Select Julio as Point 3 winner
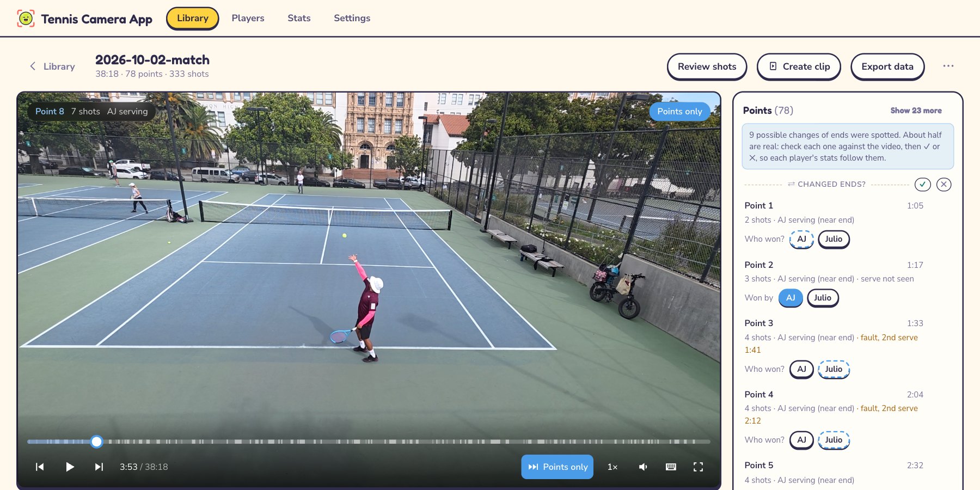 (834, 369)
